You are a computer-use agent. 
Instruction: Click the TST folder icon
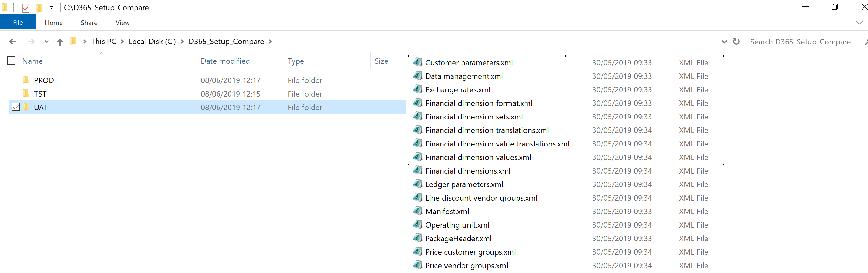pos(26,93)
